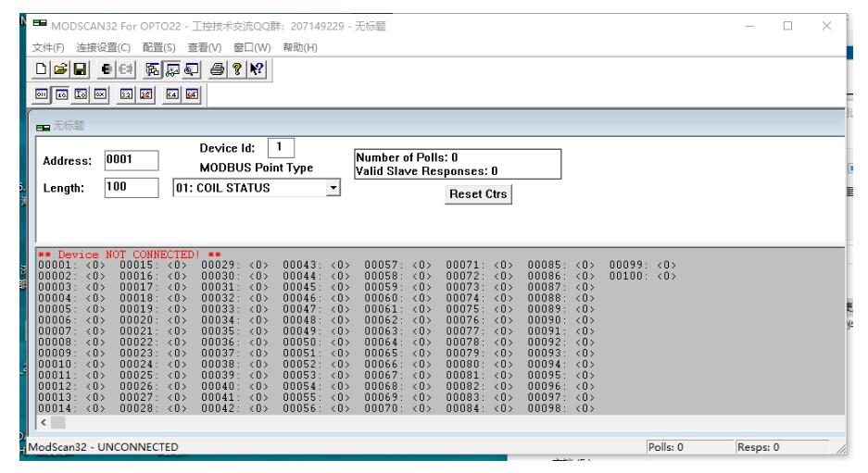Open the data definition toolbar icon
868x473 pixels.
pos(152,69)
